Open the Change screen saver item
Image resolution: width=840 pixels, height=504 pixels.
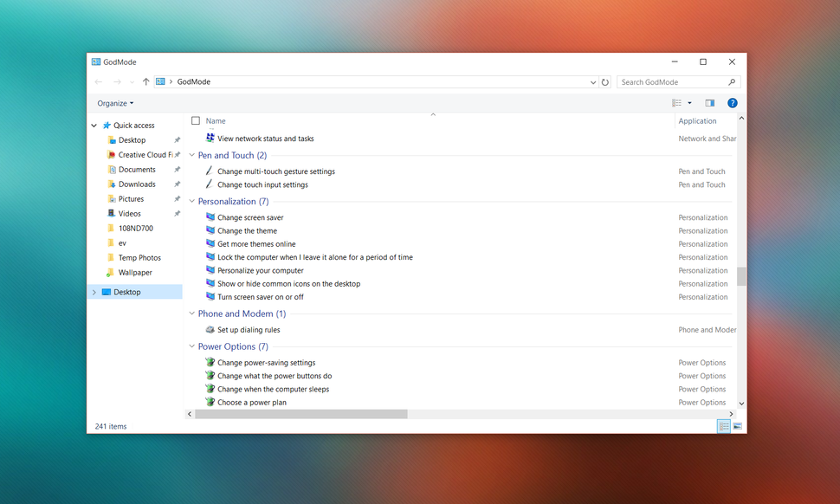point(251,217)
